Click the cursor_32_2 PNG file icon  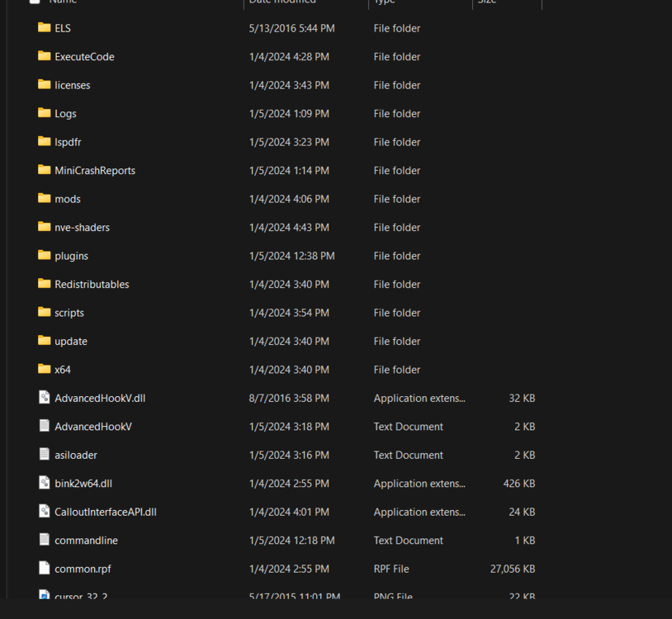coord(44,596)
